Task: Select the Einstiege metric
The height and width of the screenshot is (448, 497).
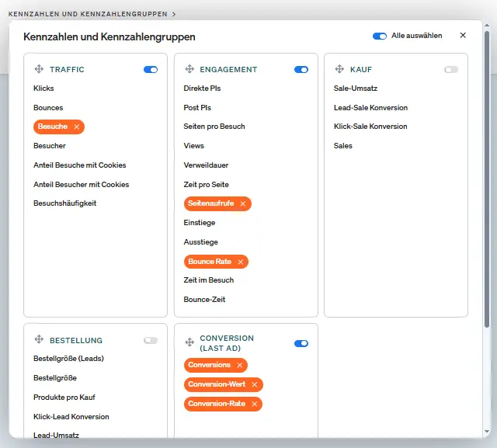Action: coord(200,223)
